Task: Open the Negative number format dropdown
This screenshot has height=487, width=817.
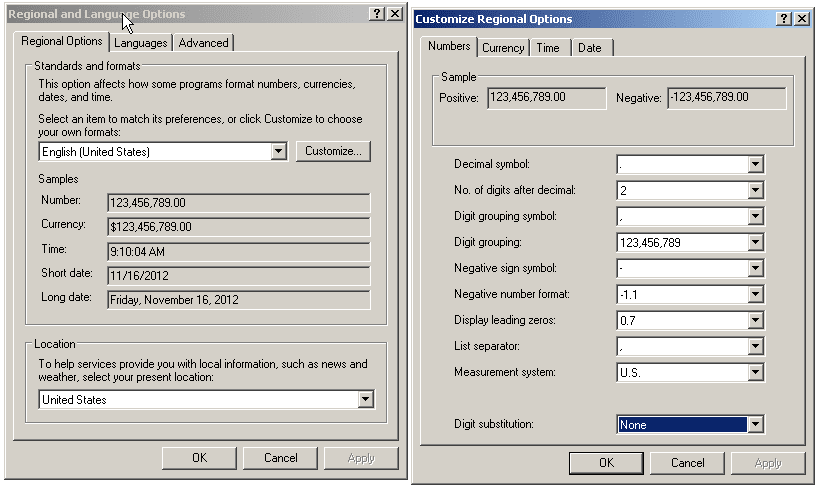Action: click(755, 295)
